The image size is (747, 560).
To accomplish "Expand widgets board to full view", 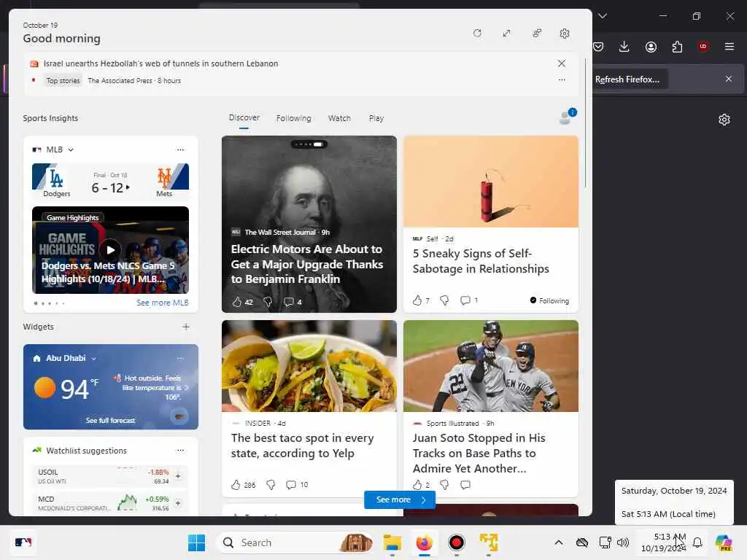I will click(506, 34).
